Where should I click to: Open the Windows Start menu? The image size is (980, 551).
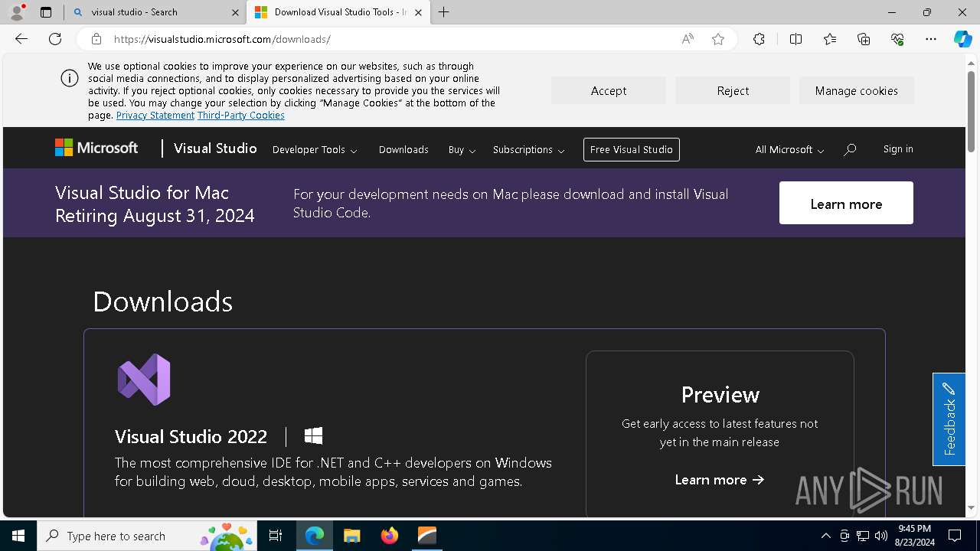click(18, 536)
